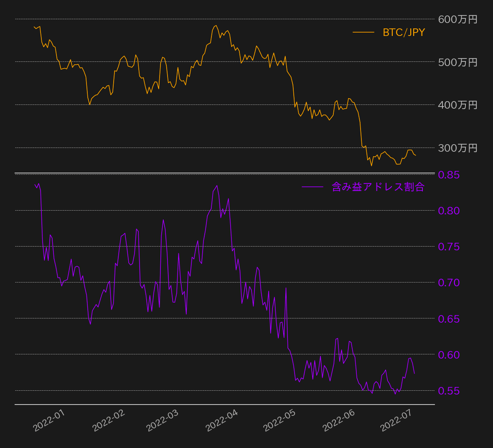This screenshot has height=448, width=493.
Task: Click the BTC/JPY legend label
Action: (x=404, y=33)
